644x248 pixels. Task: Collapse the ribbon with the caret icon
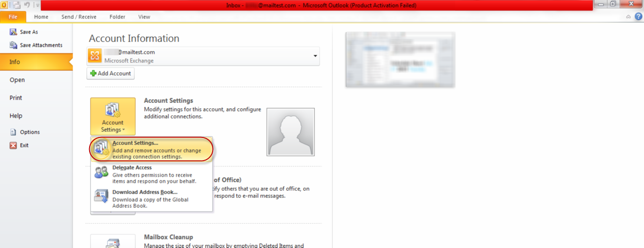pyautogui.click(x=628, y=17)
